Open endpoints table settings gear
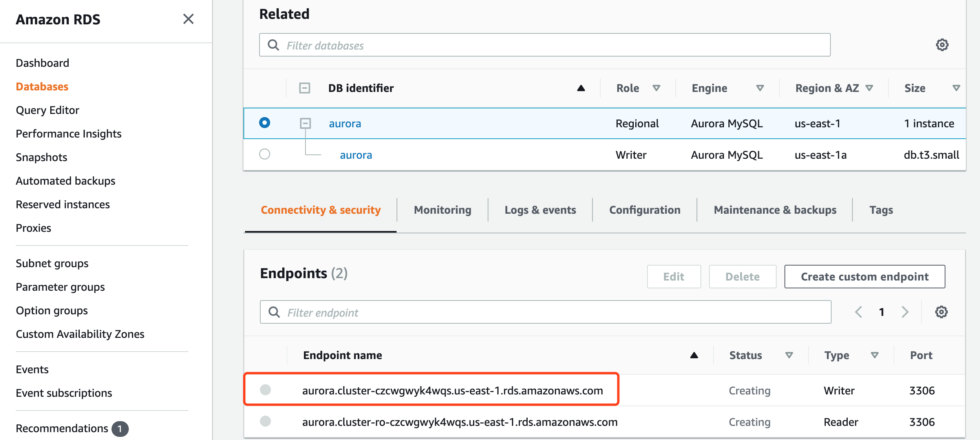The image size is (980, 440). 941,312
